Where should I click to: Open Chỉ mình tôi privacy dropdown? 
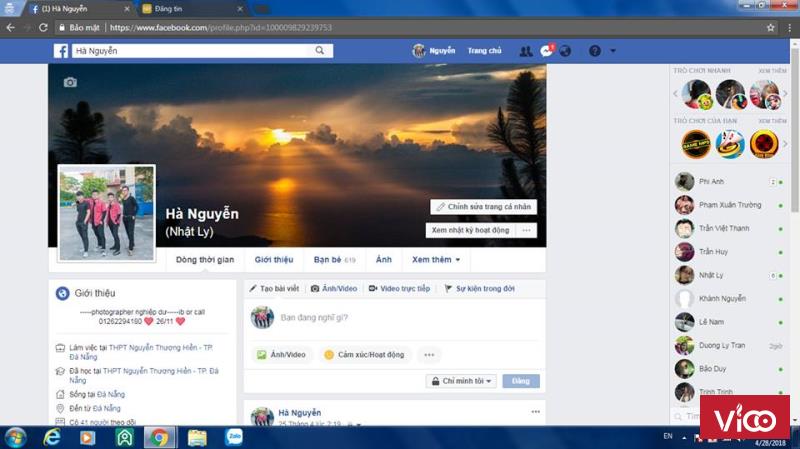pos(461,381)
